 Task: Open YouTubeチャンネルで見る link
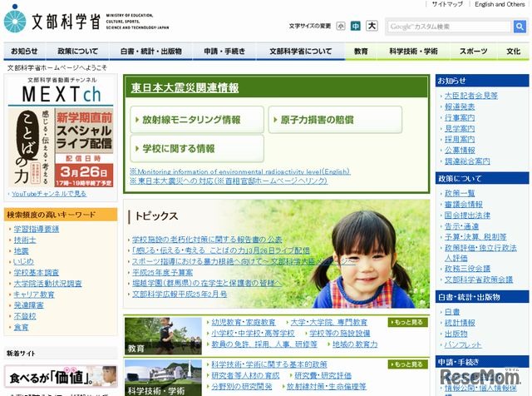[49, 194]
